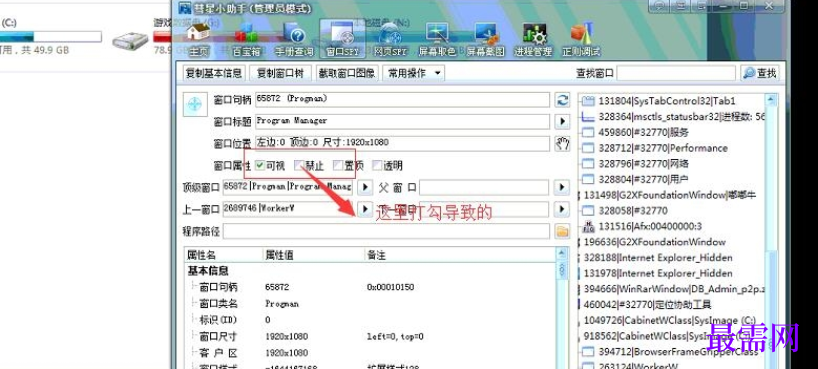
Task: Click the 窗口位置 input field
Action: pos(402,144)
